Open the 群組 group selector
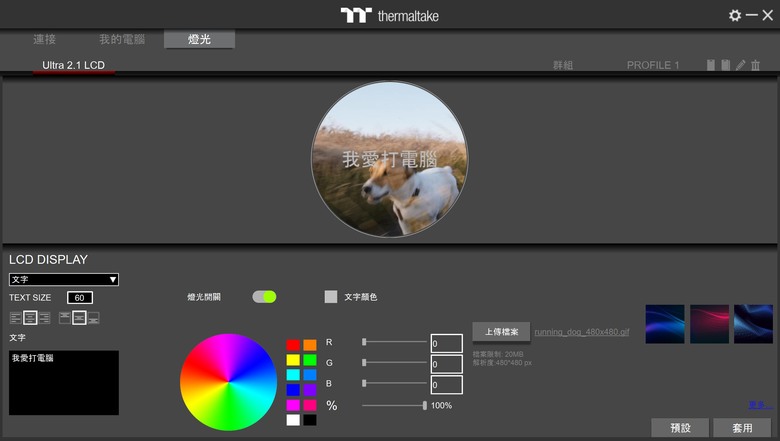 tap(563, 65)
